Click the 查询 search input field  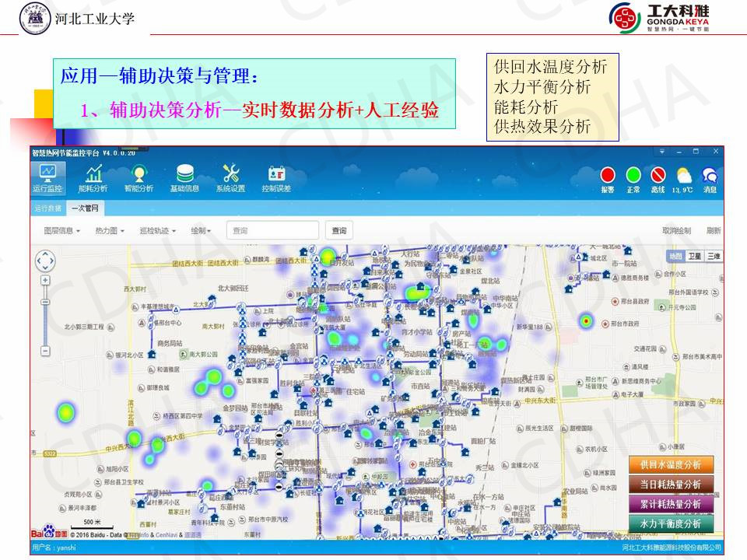coord(273,230)
